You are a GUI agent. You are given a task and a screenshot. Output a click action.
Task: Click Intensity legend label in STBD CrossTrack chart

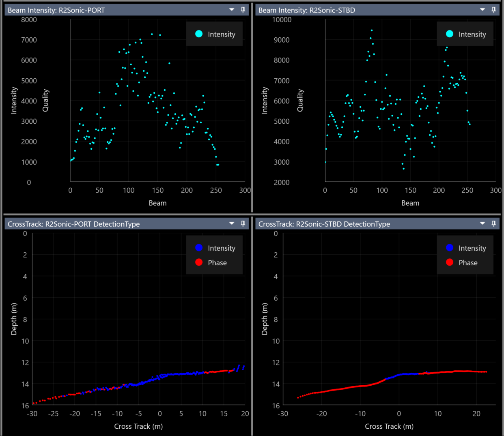tap(472, 248)
